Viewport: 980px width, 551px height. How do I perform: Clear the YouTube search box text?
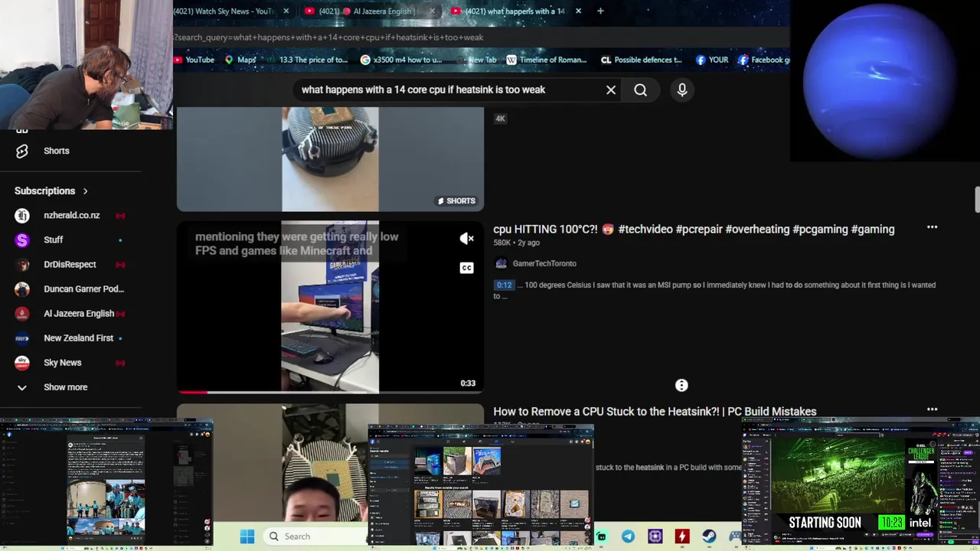click(611, 90)
